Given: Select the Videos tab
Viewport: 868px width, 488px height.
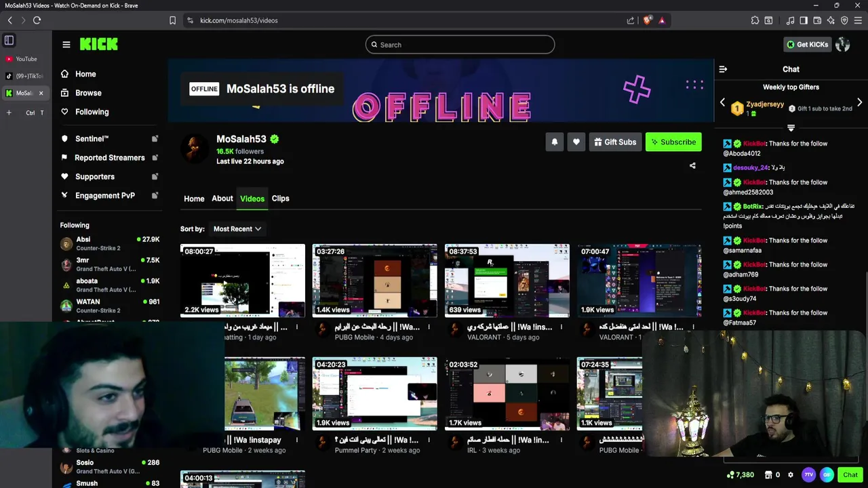Looking at the screenshot, I should tap(252, 199).
